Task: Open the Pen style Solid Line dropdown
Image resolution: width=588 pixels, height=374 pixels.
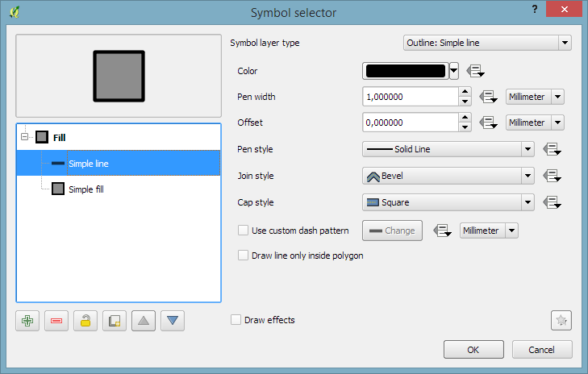Action: coord(448,149)
